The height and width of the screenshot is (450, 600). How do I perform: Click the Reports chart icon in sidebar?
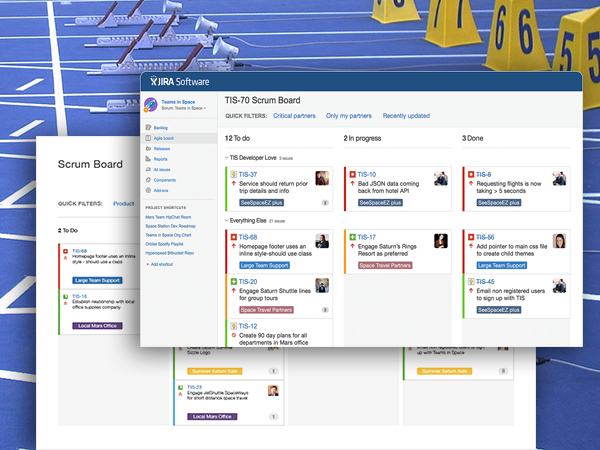[148, 159]
